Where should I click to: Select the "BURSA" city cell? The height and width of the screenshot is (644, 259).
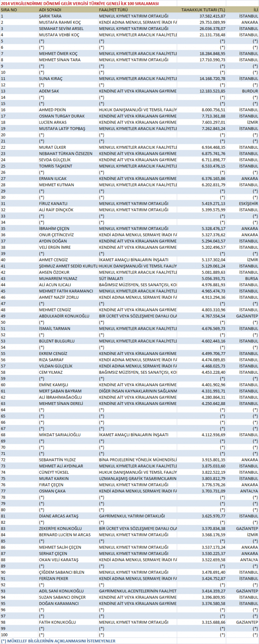(x=252, y=279)
